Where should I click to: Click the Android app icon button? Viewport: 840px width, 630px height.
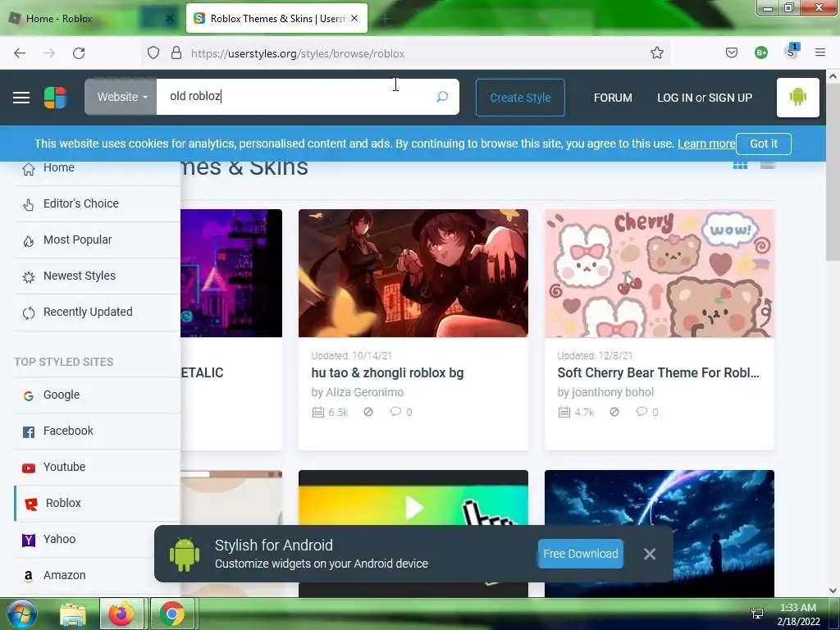pos(797,98)
